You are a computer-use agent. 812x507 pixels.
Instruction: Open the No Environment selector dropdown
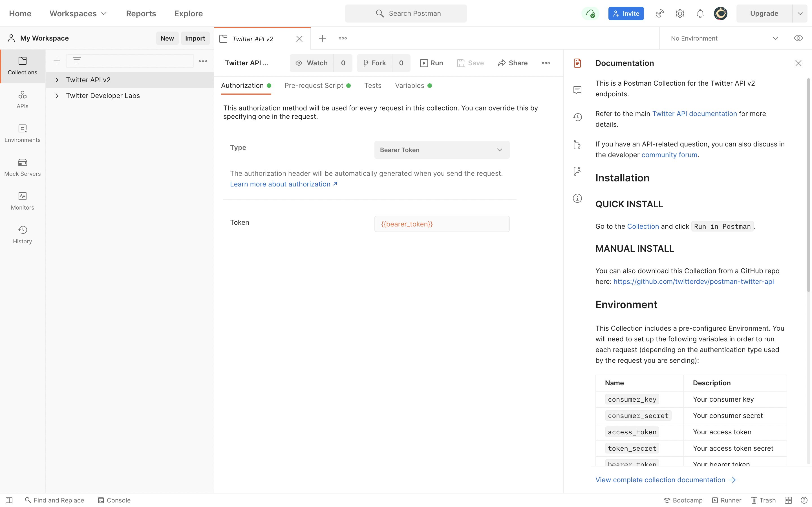tap(724, 38)
